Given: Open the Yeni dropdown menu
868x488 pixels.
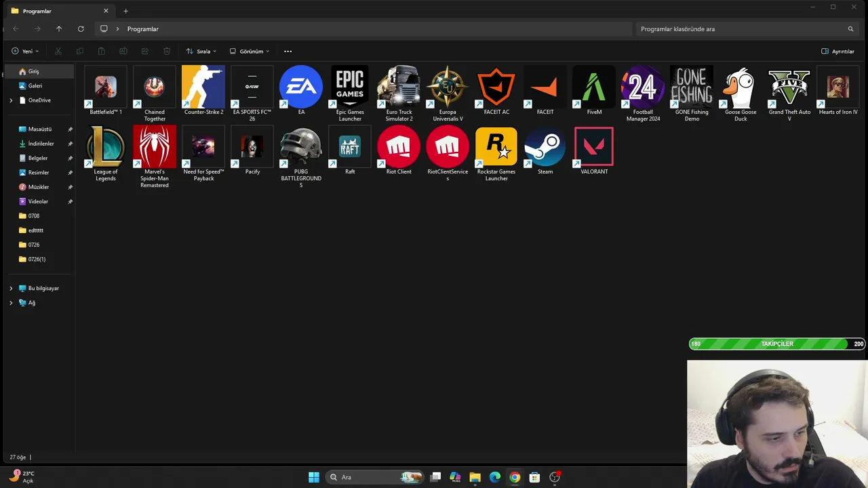Looking at the screenshot, I should pyautogui.click(x=25, y=52).
